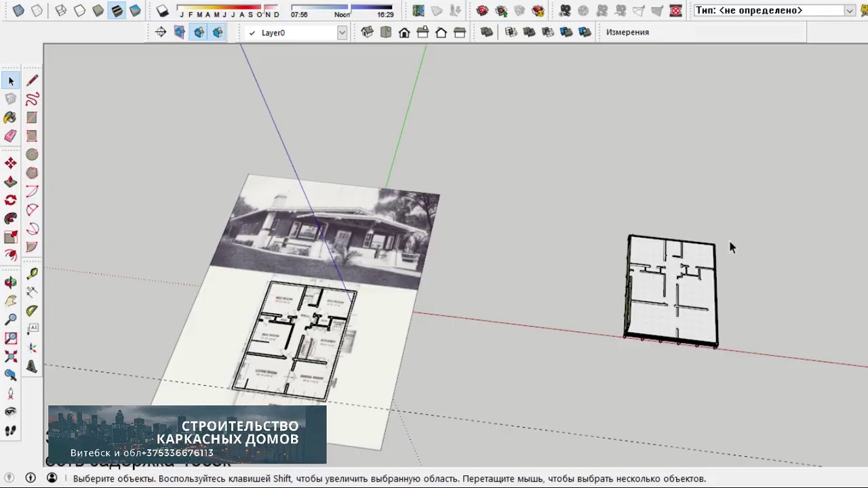Switch to Wireframe face style
This screenshot has width=868, height=488.
[x=61, y=10]
